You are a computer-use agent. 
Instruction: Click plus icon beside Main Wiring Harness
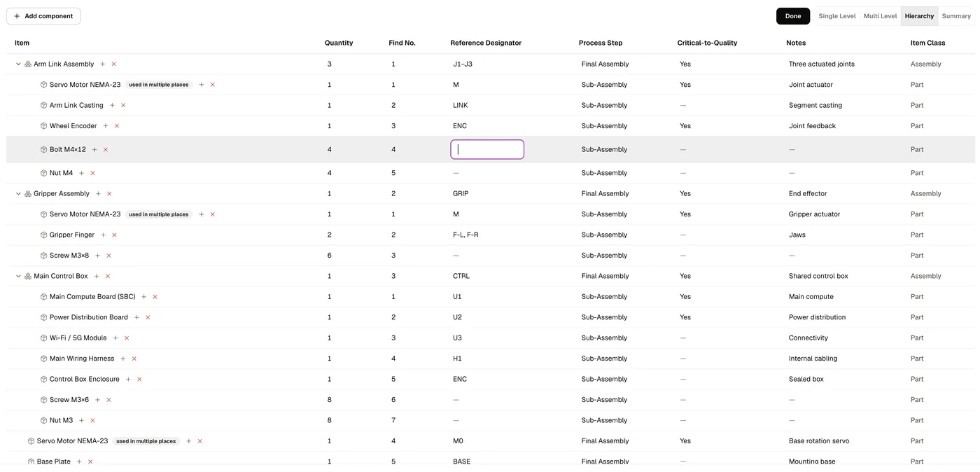click(x=123, y=359)
